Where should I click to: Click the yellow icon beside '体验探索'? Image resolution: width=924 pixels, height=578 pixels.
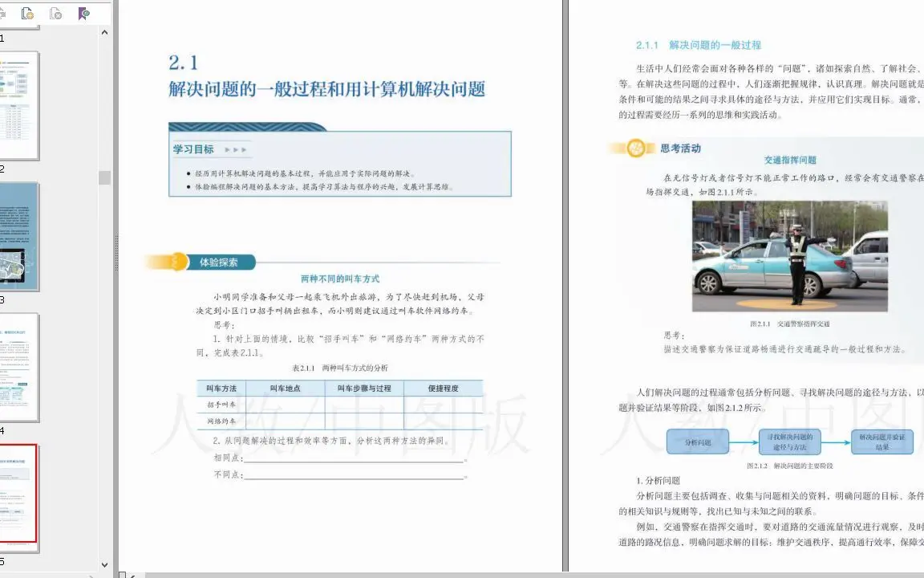(178, 261)
